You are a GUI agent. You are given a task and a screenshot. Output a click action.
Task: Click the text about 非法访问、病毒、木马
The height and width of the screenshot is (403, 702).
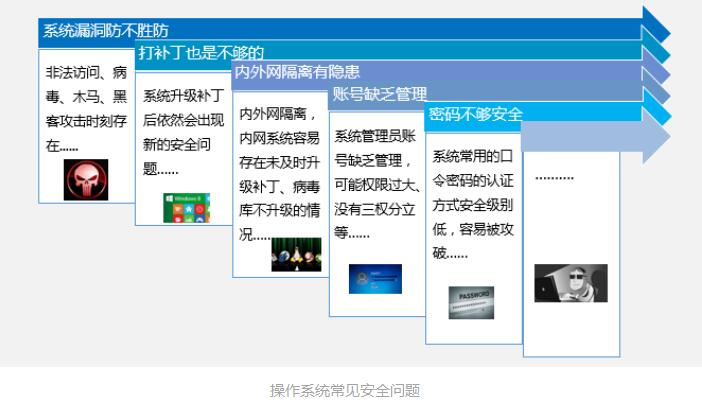[x=86, y=109]
